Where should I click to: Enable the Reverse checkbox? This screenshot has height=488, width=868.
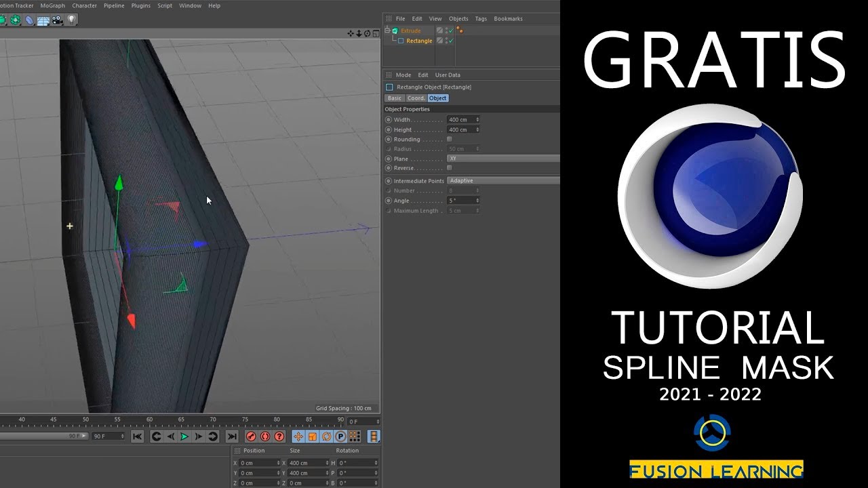(x=450, y=167)
